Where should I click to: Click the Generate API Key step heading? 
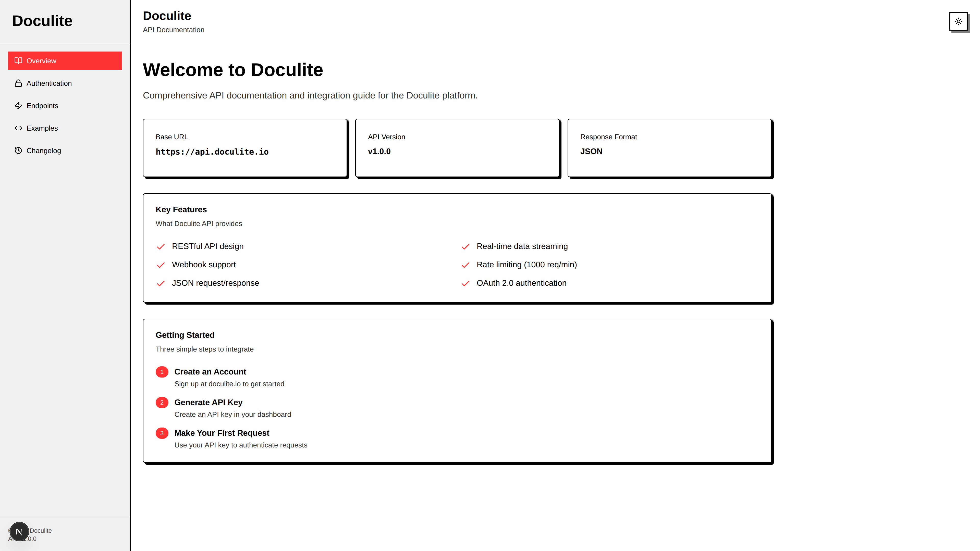click(x=208, y=402)
